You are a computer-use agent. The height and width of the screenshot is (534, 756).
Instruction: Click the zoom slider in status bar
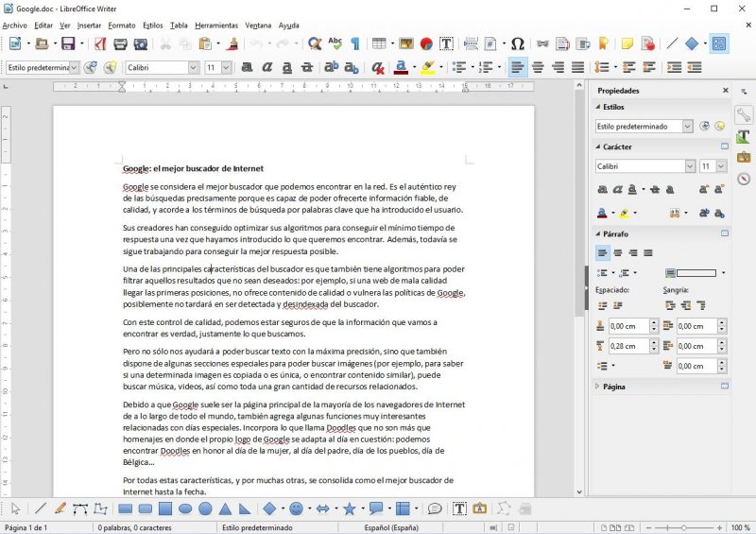683,527
